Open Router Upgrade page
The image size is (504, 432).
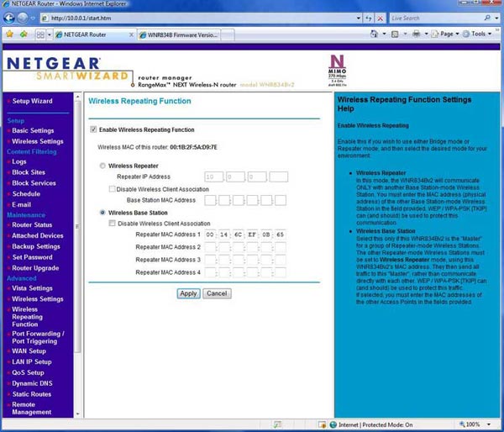click(35, 268)
